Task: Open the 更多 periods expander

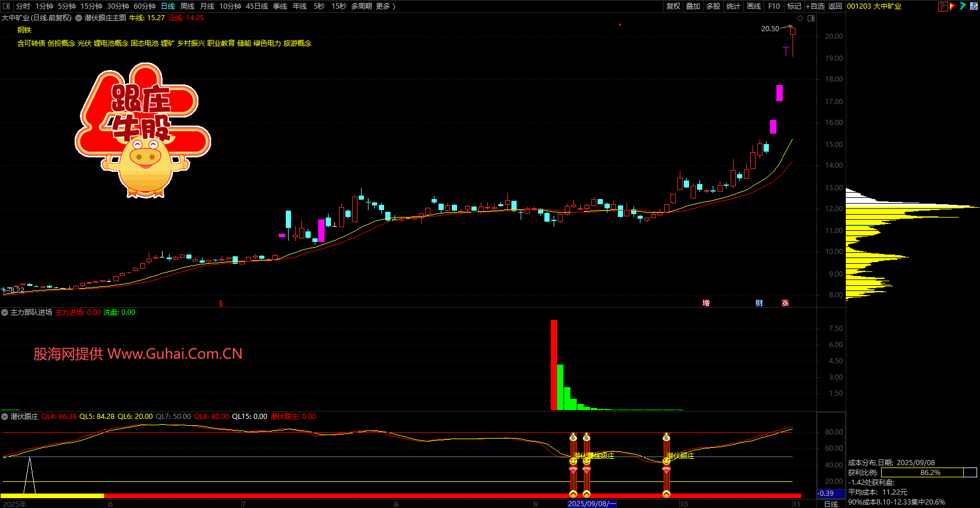Action: [385, 6]
